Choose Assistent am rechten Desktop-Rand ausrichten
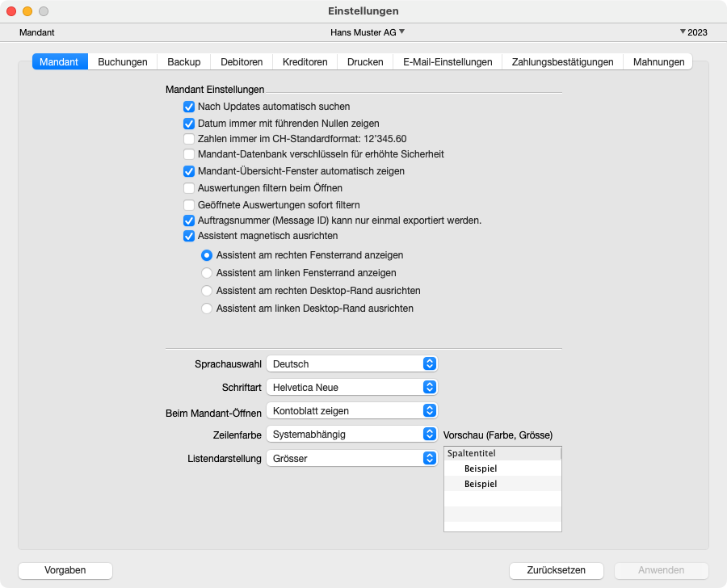 (208, 291)
